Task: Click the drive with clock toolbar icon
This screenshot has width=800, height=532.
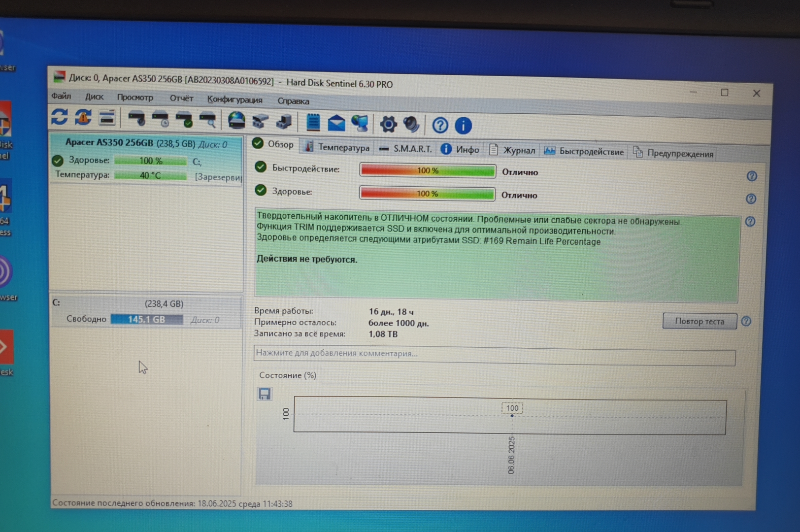Action: coord(161,119)
